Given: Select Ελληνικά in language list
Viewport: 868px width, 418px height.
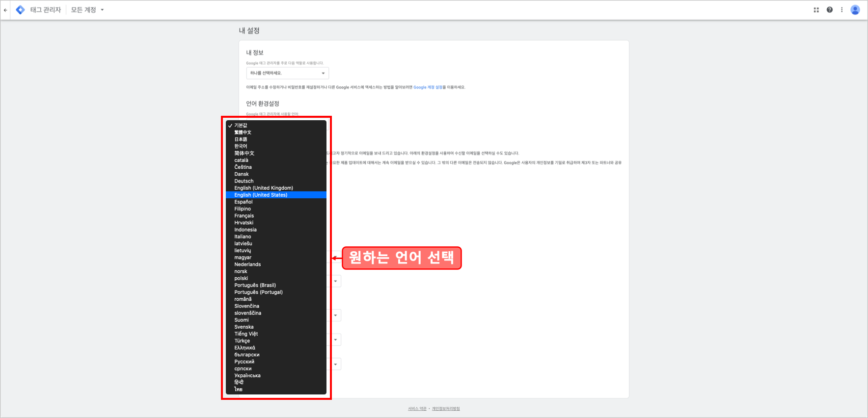Looking at the screenshot, I should (x=276, y=348).
